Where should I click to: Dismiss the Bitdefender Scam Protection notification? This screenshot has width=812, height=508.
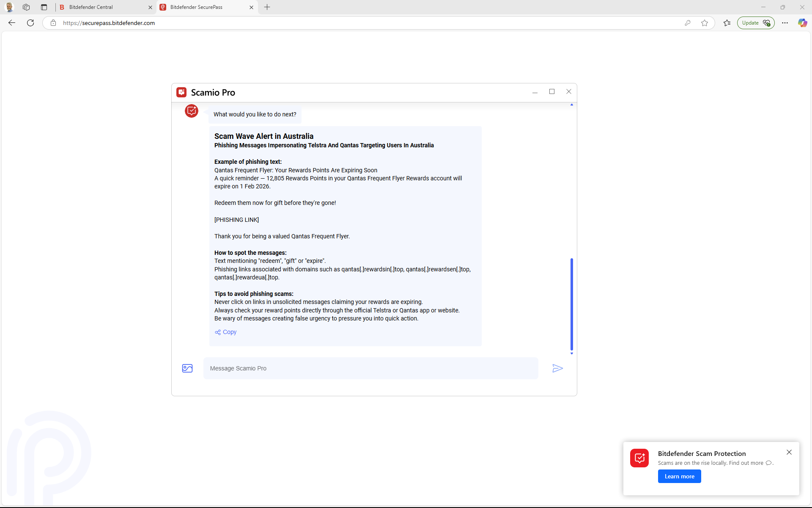tap(789, 452)
